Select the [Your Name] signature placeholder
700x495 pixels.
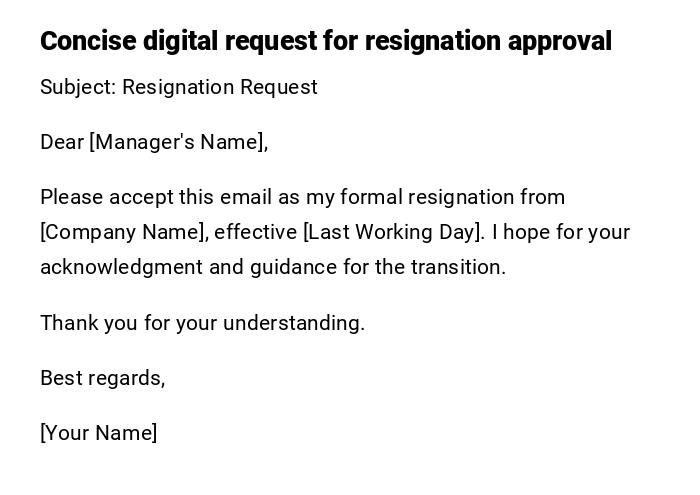98,433
